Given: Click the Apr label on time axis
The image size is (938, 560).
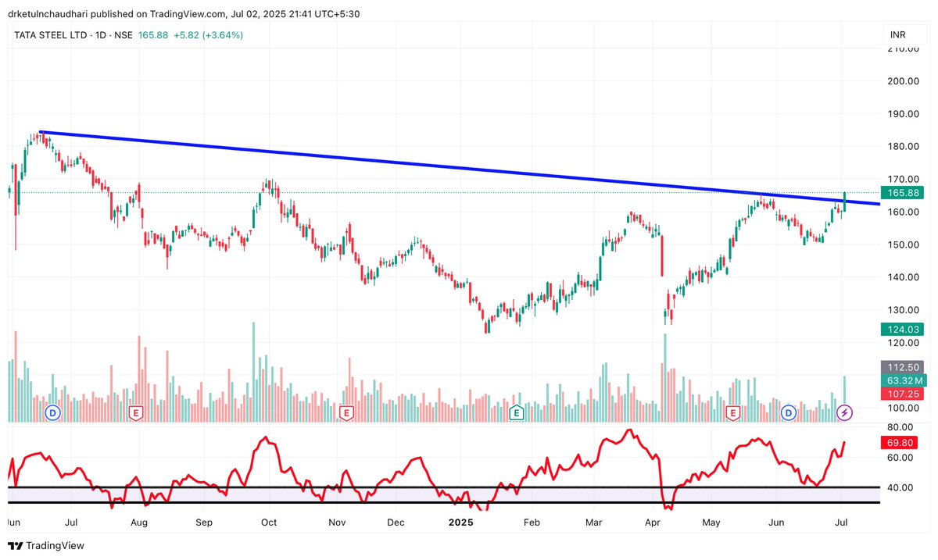Looking at the screenshot, I should click(653, 521).
